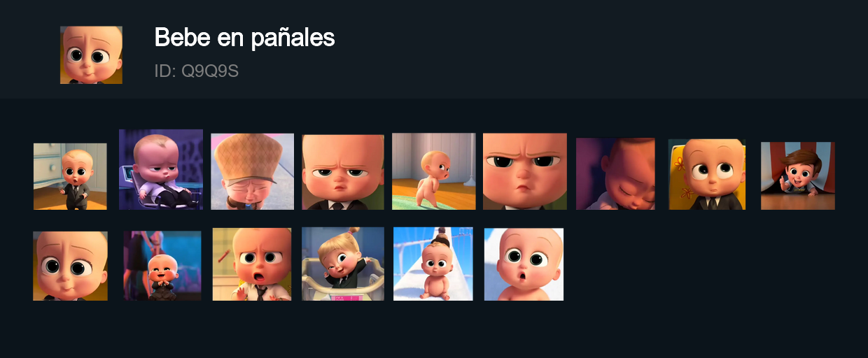Choose avatar of naked baby walking away
The height and width of the screenshot is (358, 868).
click(434, 171)
